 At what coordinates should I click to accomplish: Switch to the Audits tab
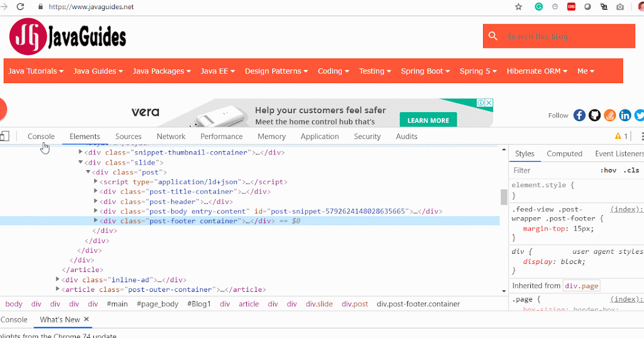[x=406, y=136]
